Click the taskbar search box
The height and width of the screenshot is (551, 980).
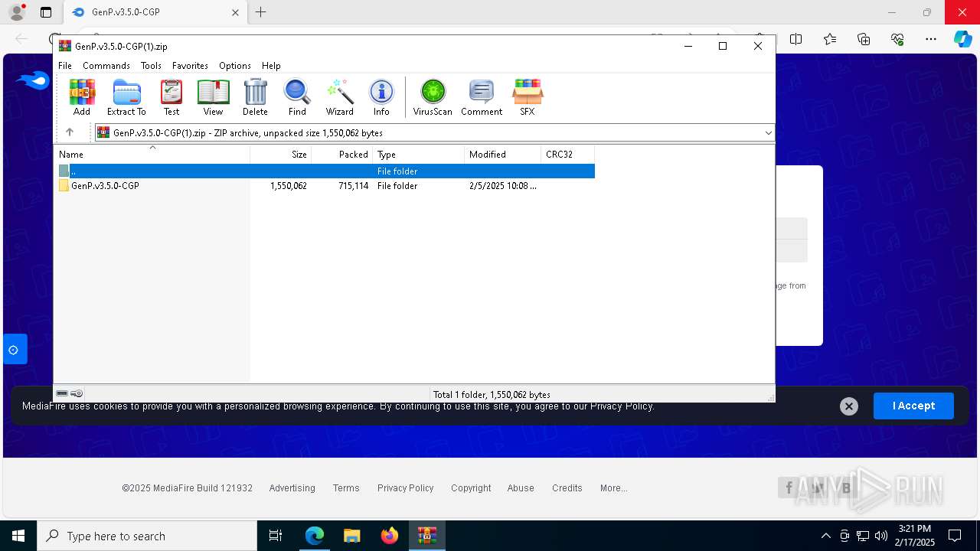pos(147,536)
